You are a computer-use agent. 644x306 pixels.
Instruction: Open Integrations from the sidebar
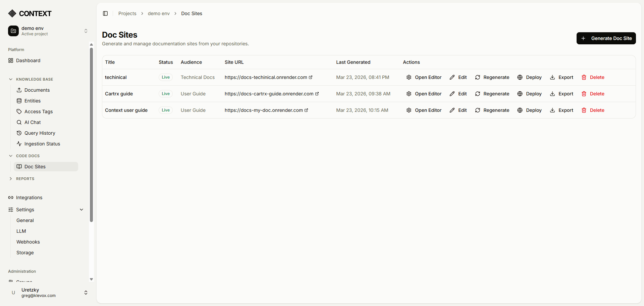click(29, 198)
